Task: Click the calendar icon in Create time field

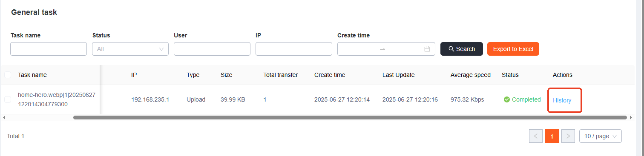Action: click(x=427, y=49)
